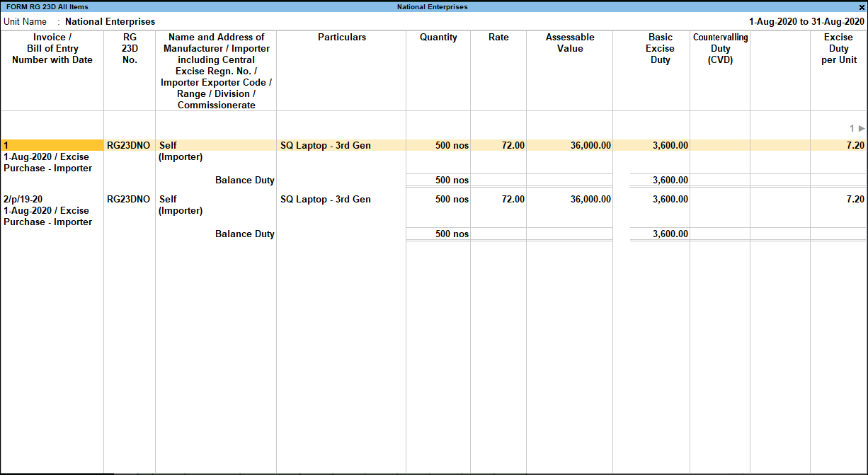Click the Particulars column header
The image size is (868, 475).
(x=342, y=38)
